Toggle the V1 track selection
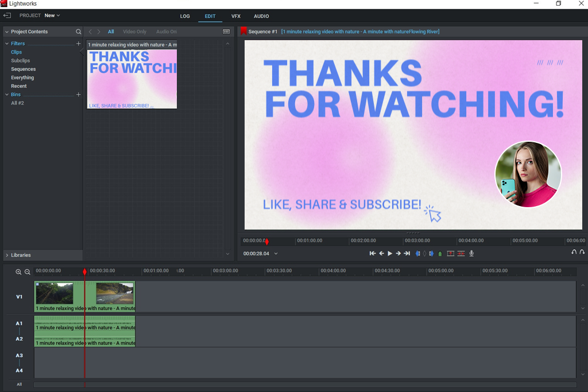Screen dimensions: 588x392 (19, 297)
